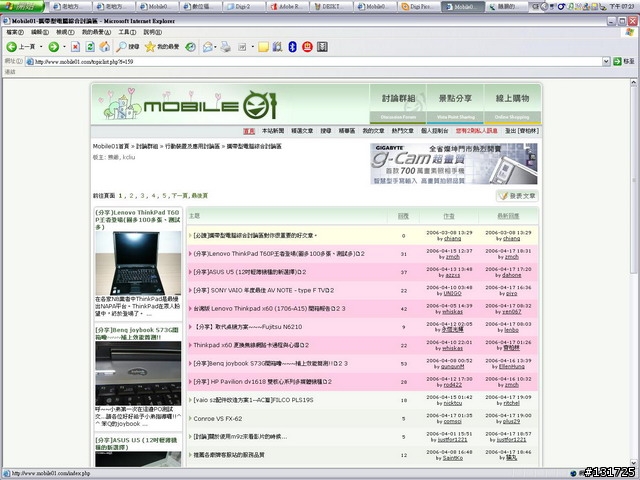The width and height of the screenshot is (640, 480).
Task: Click the green Forward arrow button
Action: [53, 47]
